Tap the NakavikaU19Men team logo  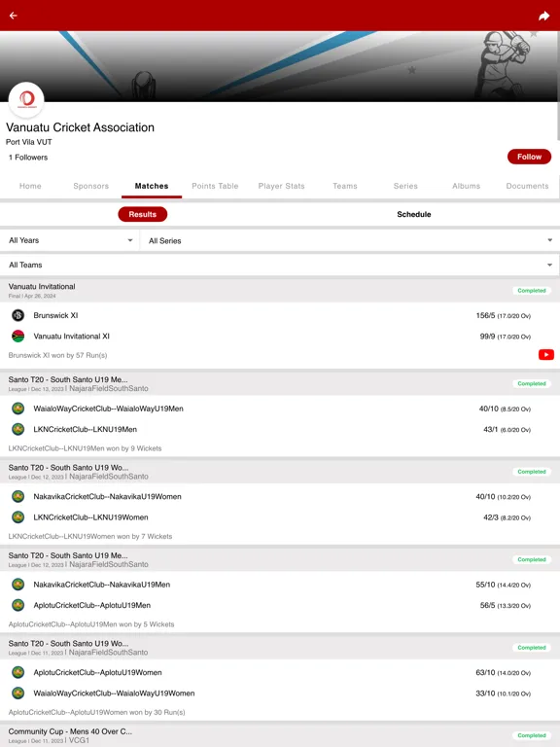[x=18, y=585]
